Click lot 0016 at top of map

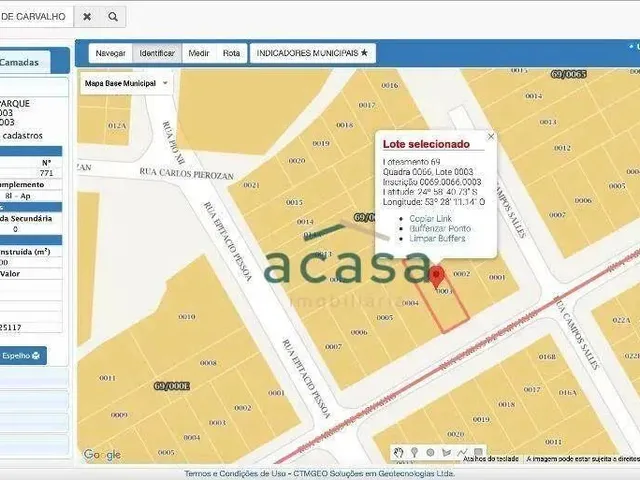click(390, 85)
